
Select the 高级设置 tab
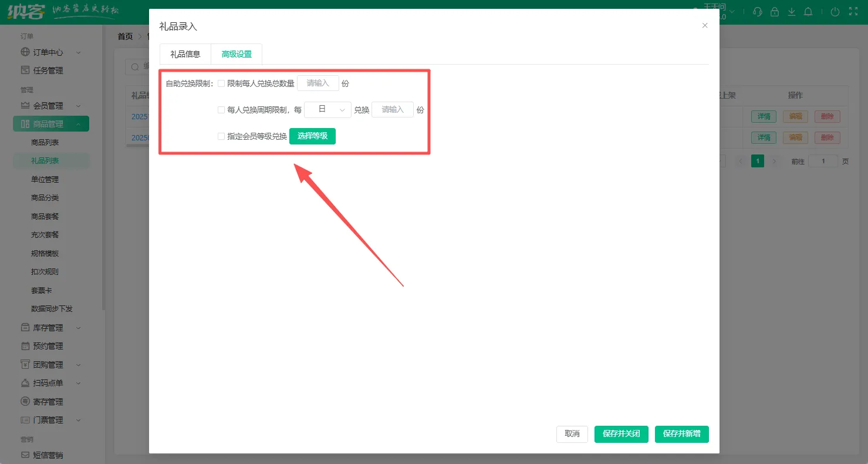237,54
